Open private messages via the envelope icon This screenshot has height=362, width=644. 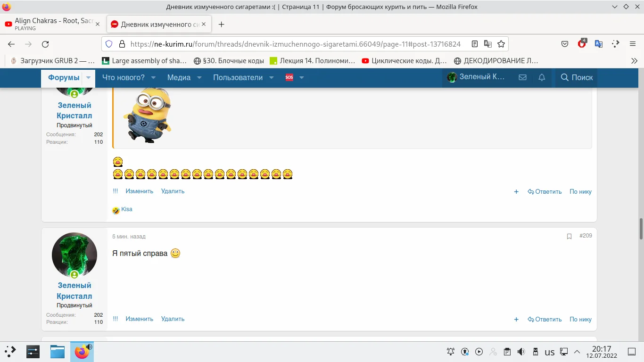(522, 77)
